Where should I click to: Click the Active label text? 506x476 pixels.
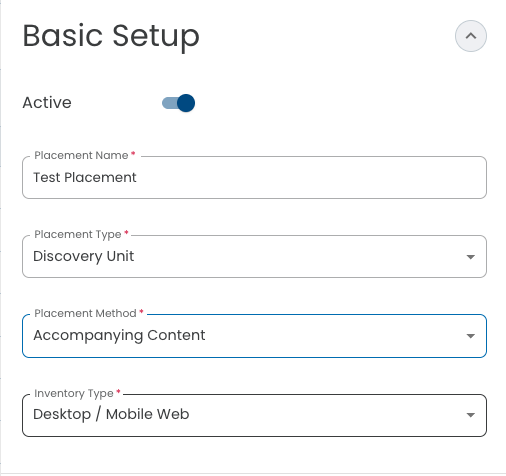click(x=47, y=103)
